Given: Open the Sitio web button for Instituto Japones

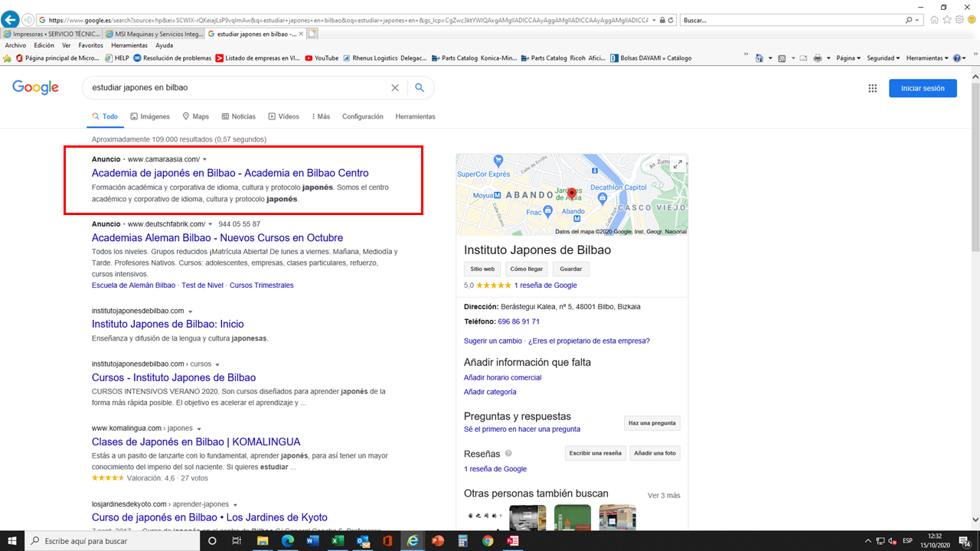Looking at the screenshot, I should [482, 269].
